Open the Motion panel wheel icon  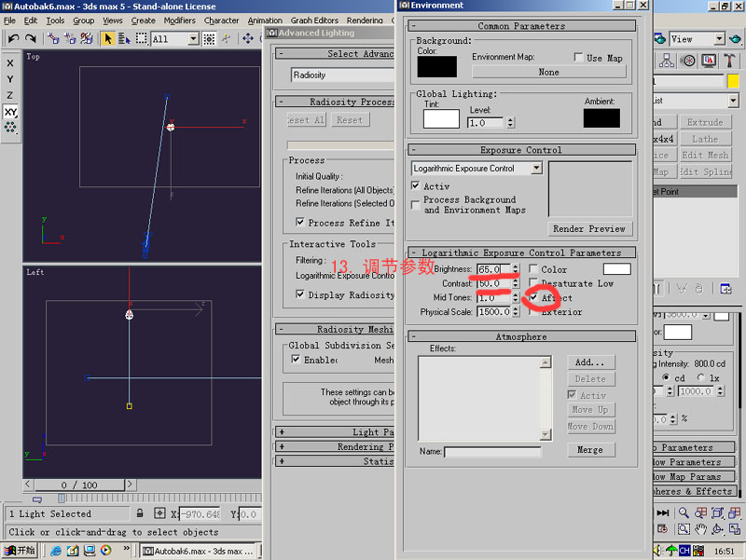(688, 61)
